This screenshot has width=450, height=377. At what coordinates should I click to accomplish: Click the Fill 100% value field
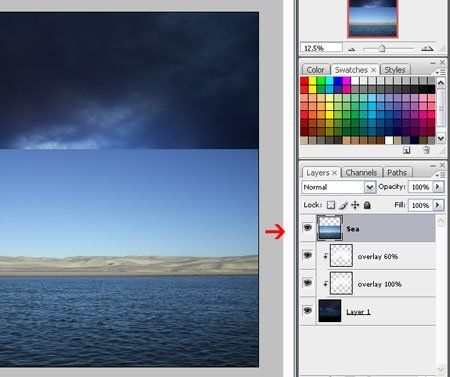(x=420, y=205)
